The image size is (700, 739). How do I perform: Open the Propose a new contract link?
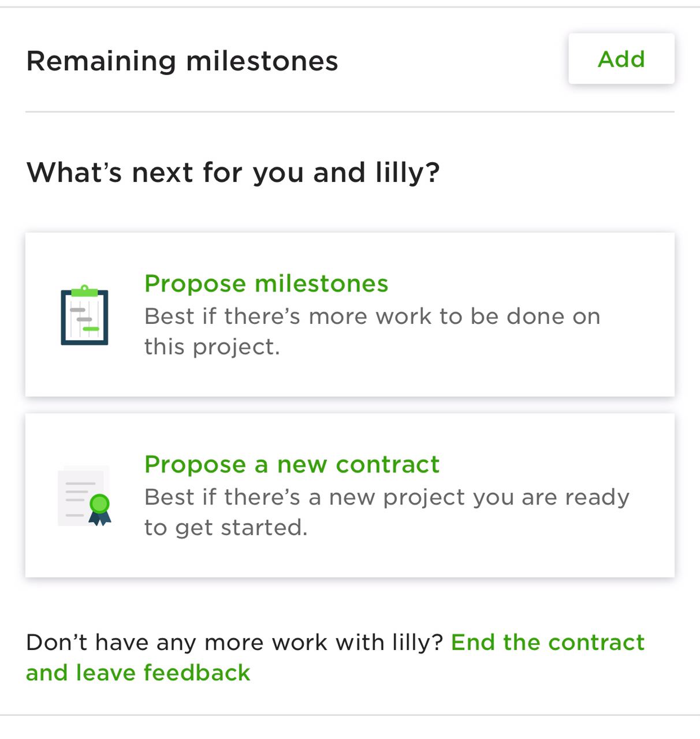tap(292, 464)
